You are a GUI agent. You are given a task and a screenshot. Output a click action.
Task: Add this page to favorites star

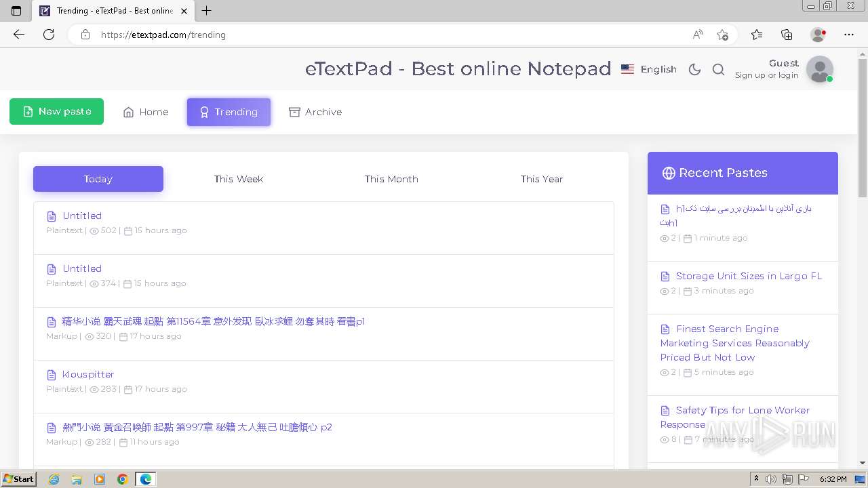click(x=723, y=35)
